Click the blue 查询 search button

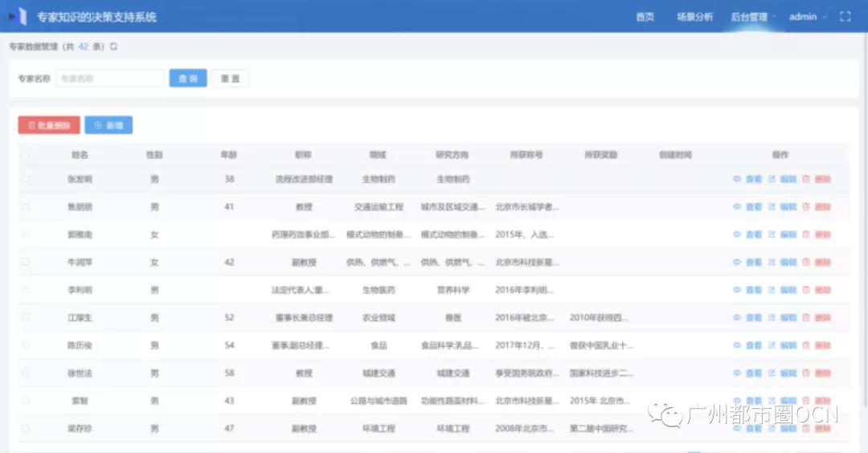[188, 78]
